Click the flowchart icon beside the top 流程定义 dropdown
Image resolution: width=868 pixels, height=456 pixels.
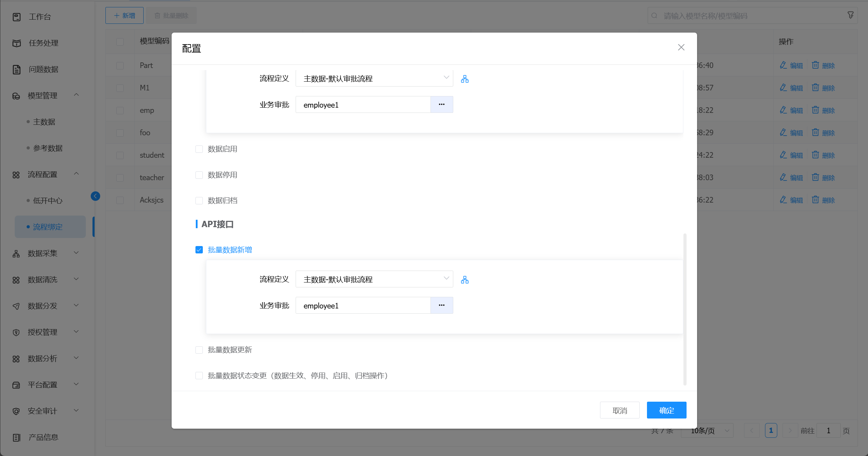point(464,79)
